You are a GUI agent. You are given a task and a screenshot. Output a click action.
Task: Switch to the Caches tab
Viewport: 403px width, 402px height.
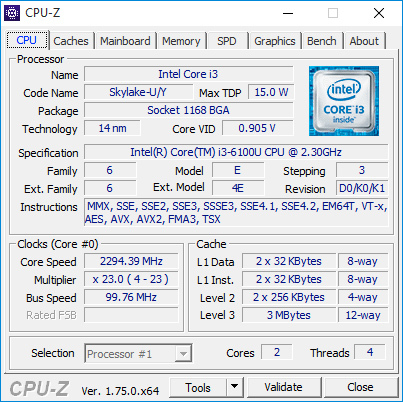coord(71,41)
